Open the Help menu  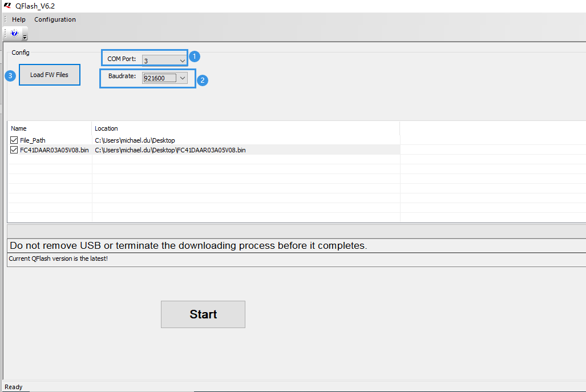point(18,19)
